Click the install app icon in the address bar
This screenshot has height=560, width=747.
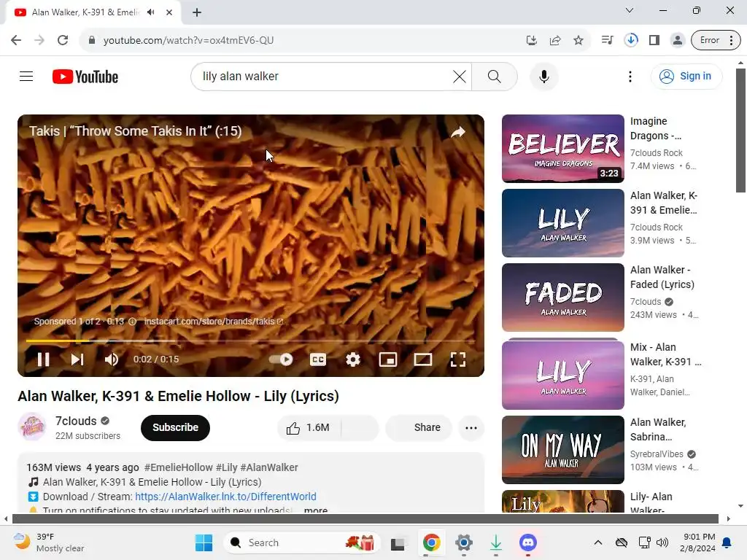pos(532,40)
